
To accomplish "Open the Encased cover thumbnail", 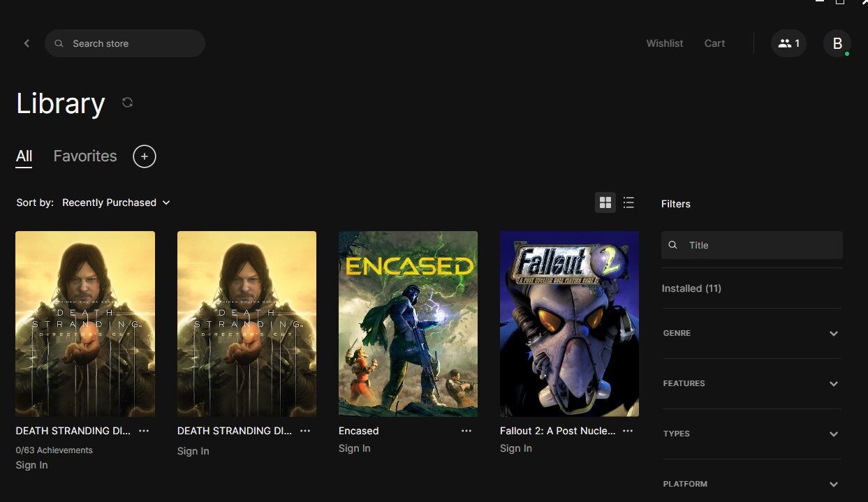I will [408, 324].
